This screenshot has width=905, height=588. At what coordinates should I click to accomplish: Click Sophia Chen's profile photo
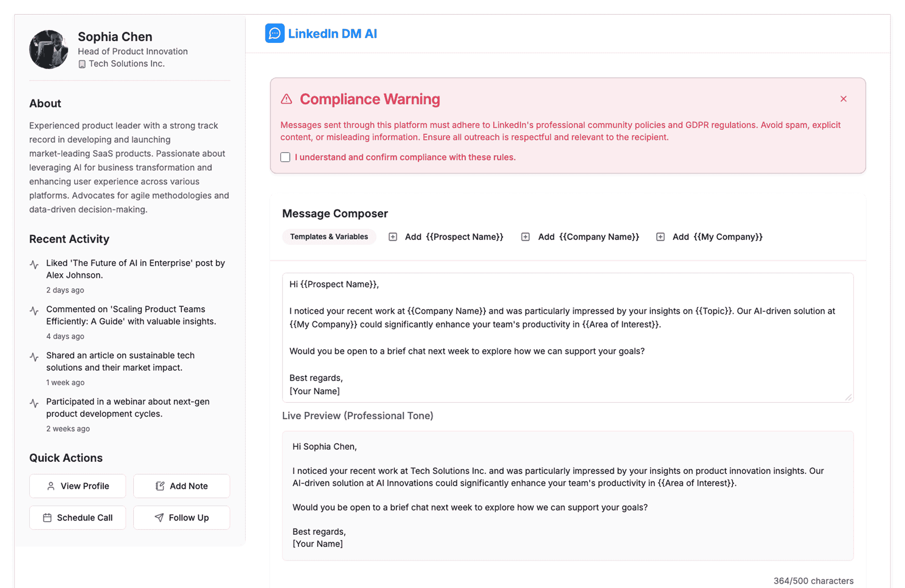[x=49, y=49]
